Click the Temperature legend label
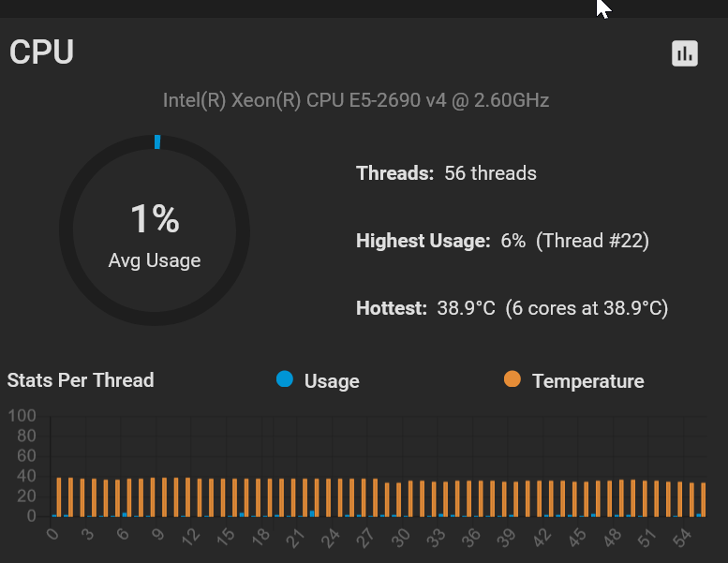The width and height of the screenshot is (728, 563). 587,381
